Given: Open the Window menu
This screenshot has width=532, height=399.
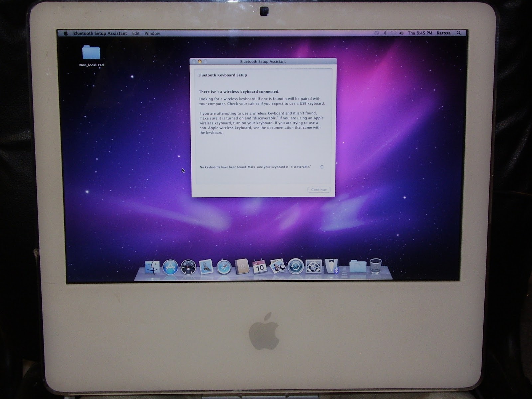Looking at the screenshot, I should coord(152,33).
